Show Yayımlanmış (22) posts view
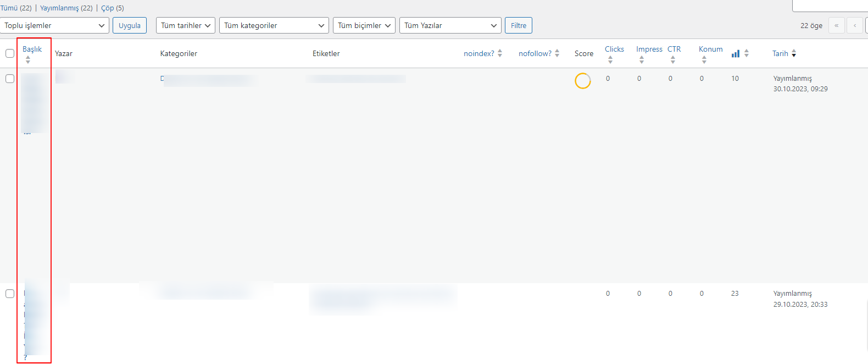Image resolution: width=868 pixels, height=364 pixels. click(x=66, y=8)
